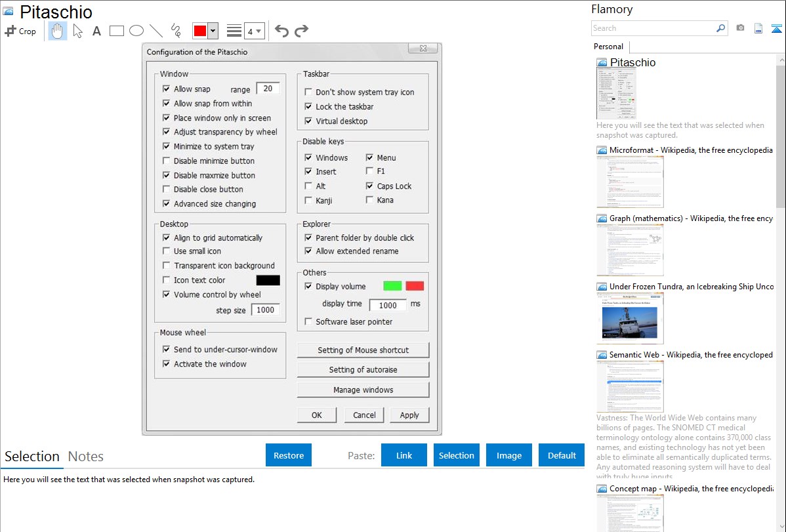The height and width of the screenshot is (532, 786).
Task: Click the blue document page icon
Action: (x=758, y=28)
